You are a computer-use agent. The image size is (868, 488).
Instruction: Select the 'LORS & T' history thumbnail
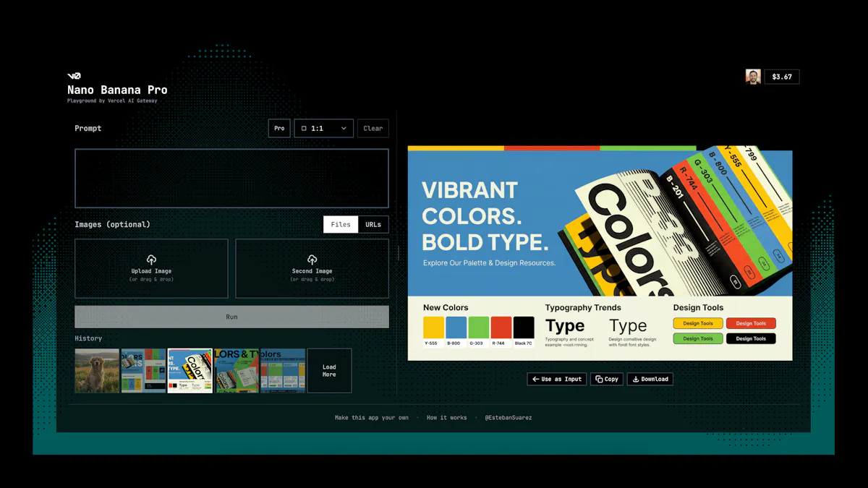click(x=237, y=371)
